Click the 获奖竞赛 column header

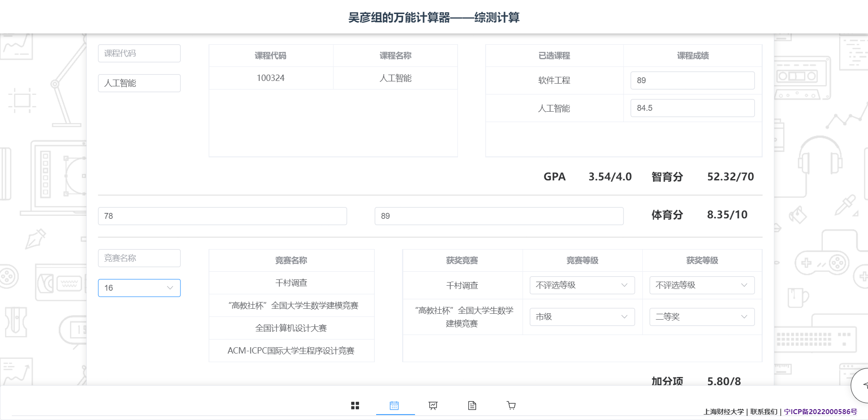point(462,260)
